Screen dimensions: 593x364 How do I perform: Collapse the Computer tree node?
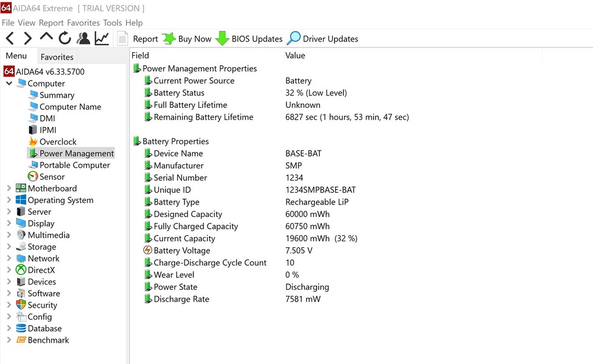[x=9, y=84]
